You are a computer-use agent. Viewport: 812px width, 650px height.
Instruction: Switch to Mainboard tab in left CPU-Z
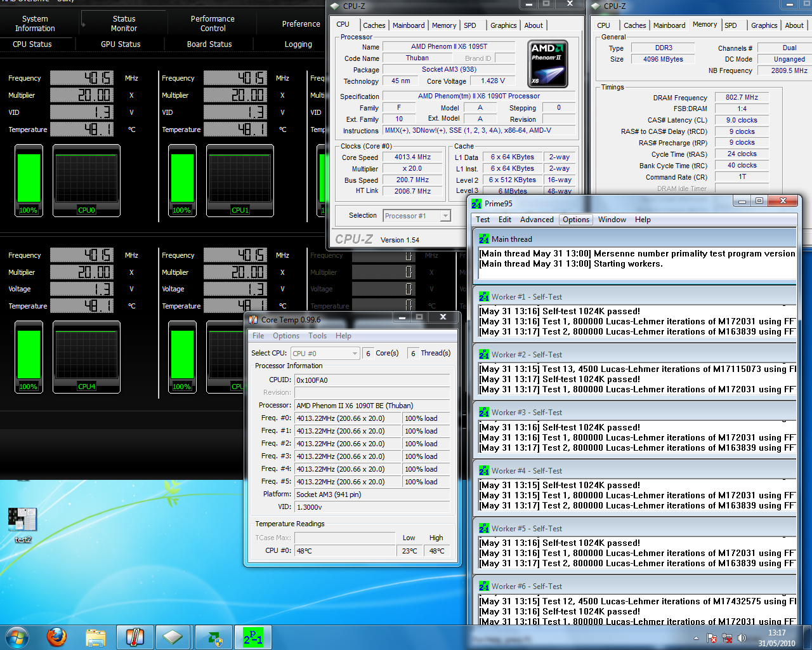(x=409, y=25)
